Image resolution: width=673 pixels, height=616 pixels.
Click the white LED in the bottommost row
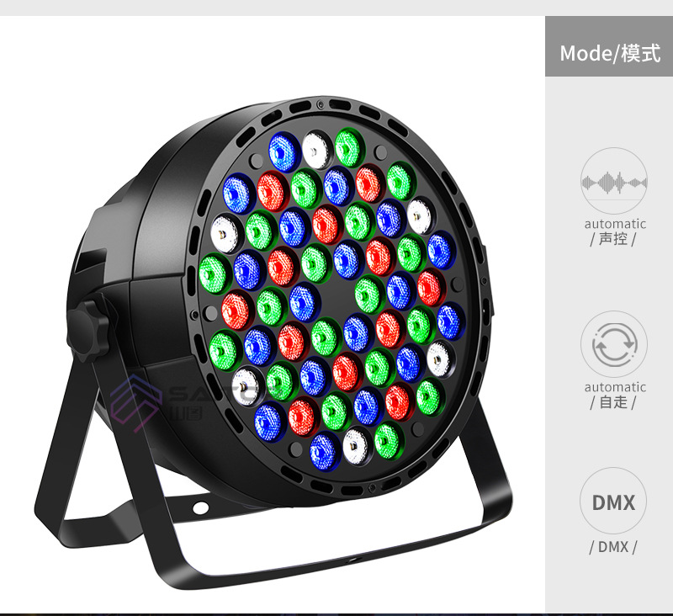coord(357,447)
